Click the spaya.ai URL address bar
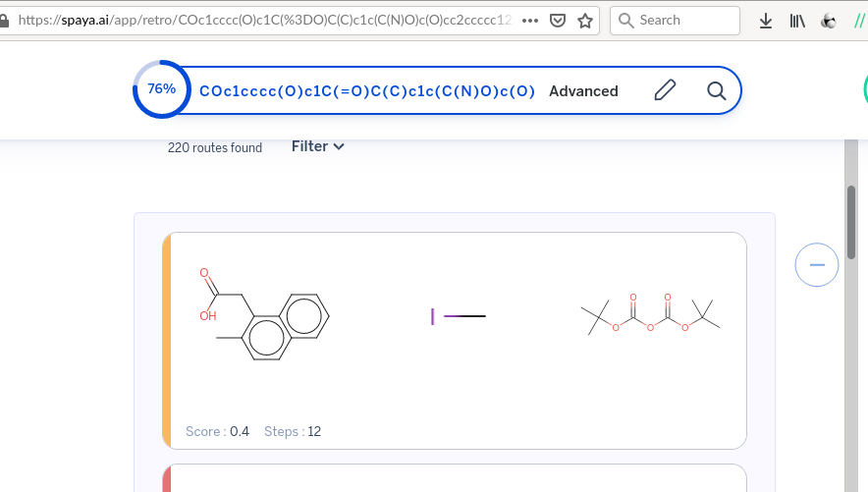This screenshot has width=868, height=492. click(265, 21)
